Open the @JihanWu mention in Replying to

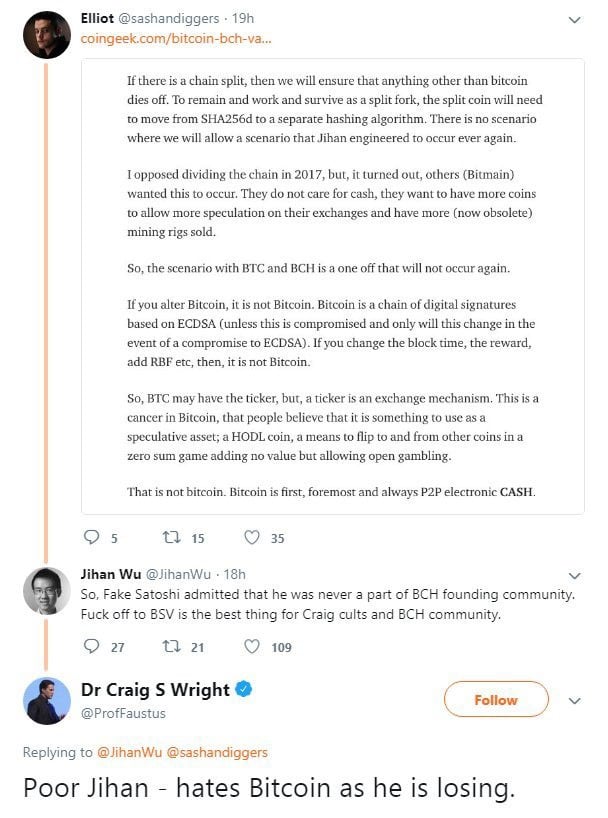coord(129,752)
